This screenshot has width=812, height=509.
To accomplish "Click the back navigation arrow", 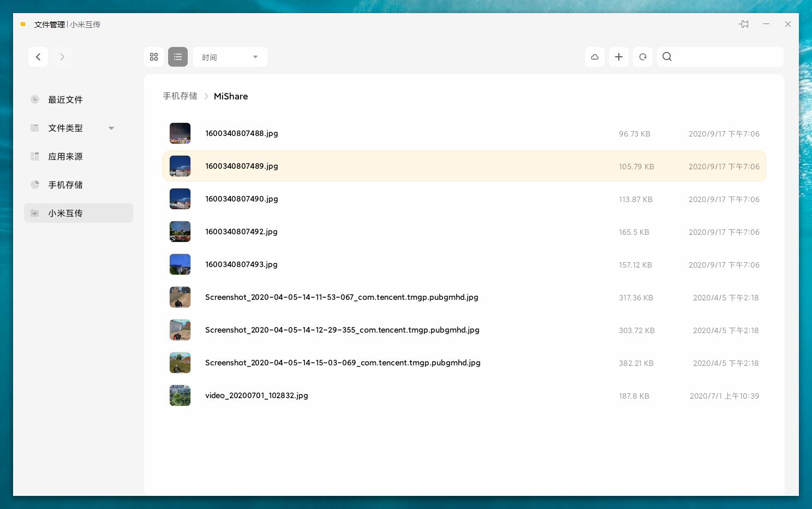I will [x=38, y=57].
